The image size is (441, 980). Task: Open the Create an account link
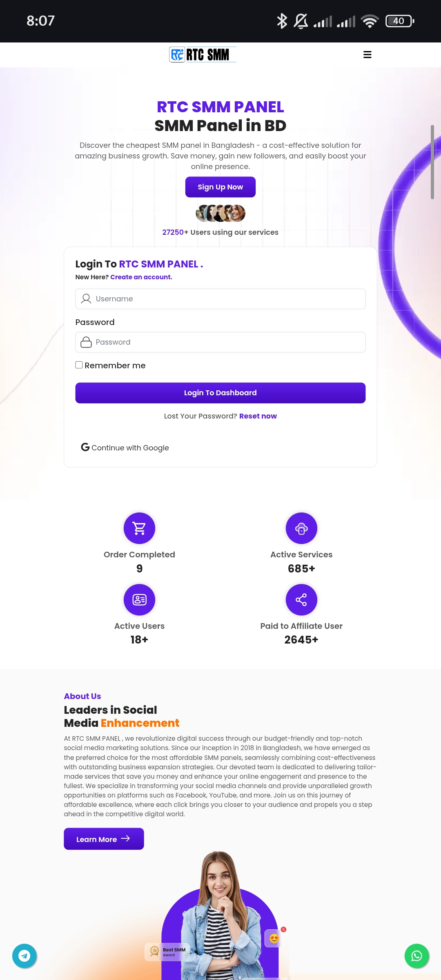(141, 277)
